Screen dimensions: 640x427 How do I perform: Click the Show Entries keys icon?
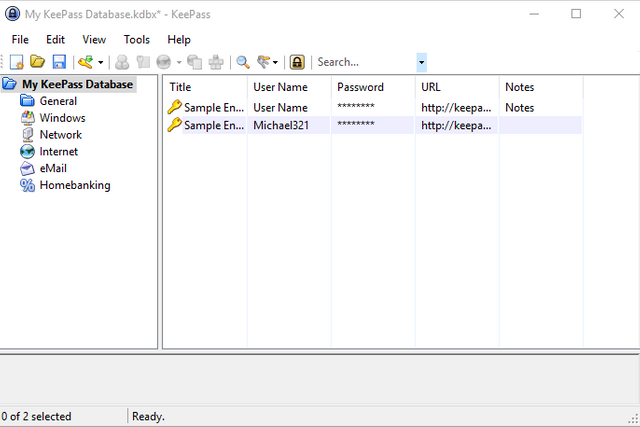[x=264, y=62]
